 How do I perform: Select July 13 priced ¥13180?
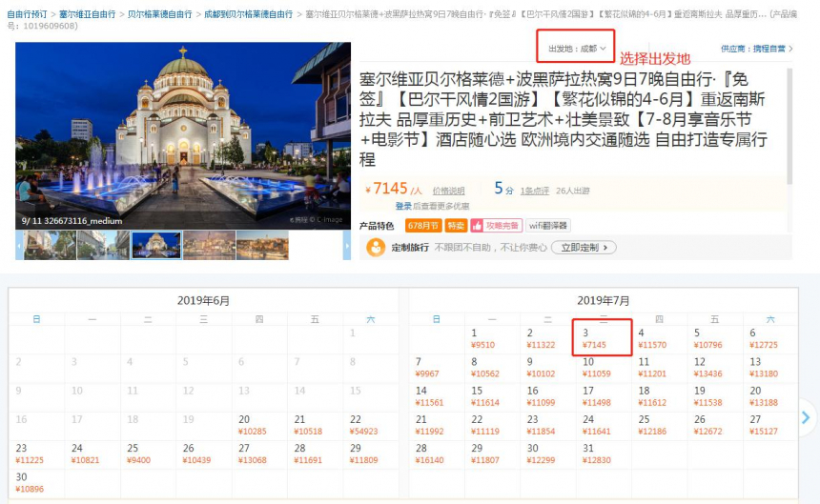770,368
